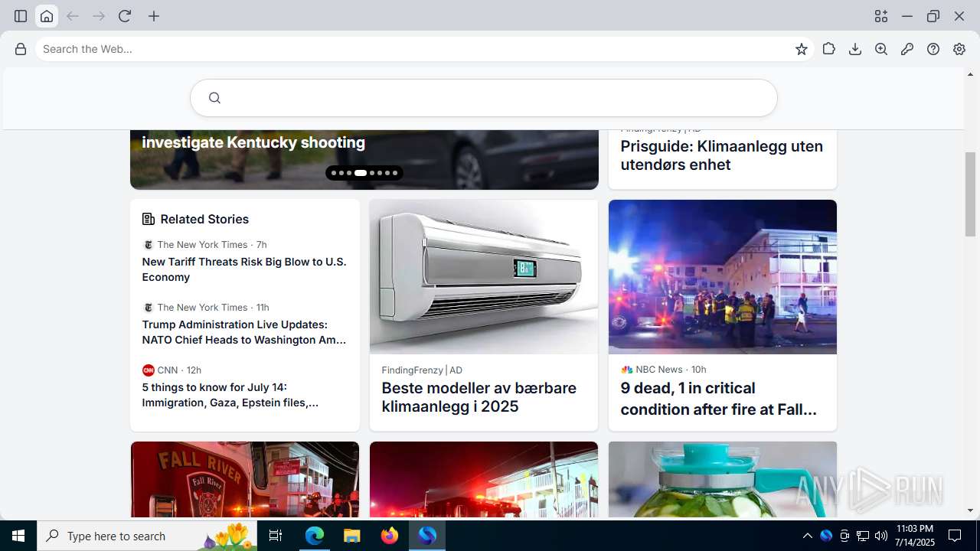Open the Windows Start menu
Viewport: 980px width, 551px height.
[x=18, y=536]
